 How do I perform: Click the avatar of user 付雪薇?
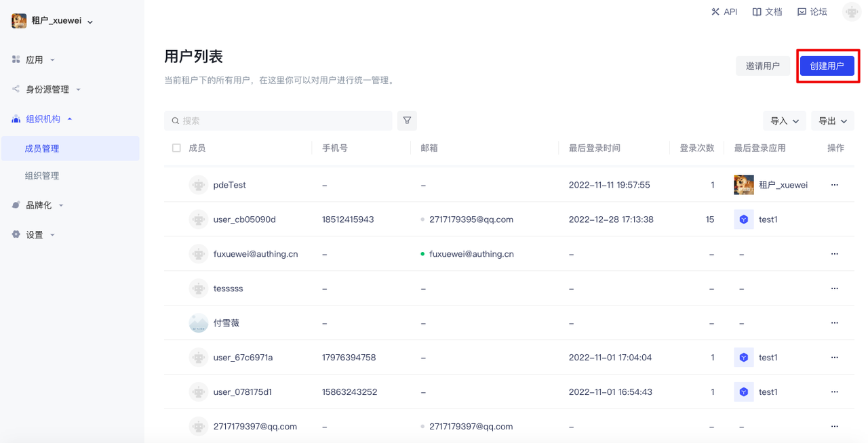click(x=198, y=323)
